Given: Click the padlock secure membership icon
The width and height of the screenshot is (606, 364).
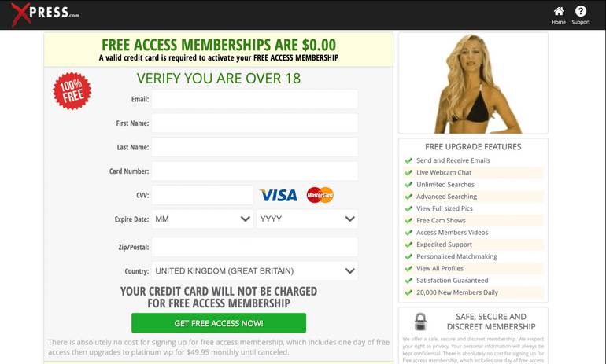Looking at the screenshot, I should click(x=420, y=322).
